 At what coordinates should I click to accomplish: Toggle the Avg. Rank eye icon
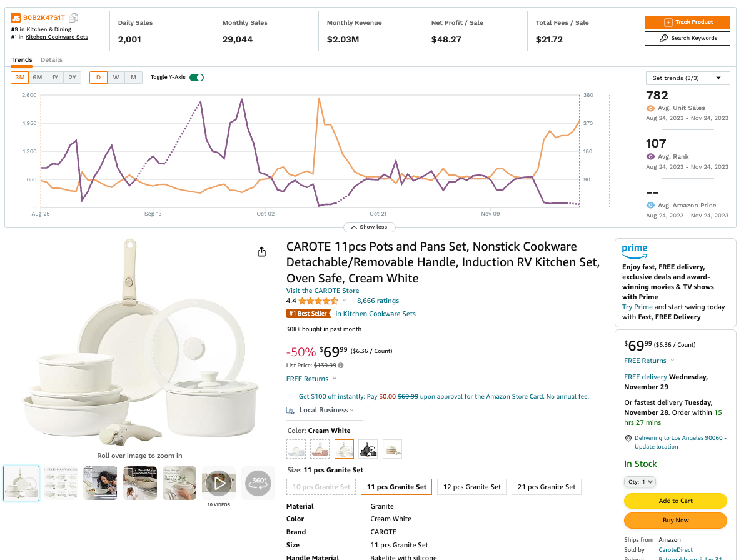pos(650,157)
